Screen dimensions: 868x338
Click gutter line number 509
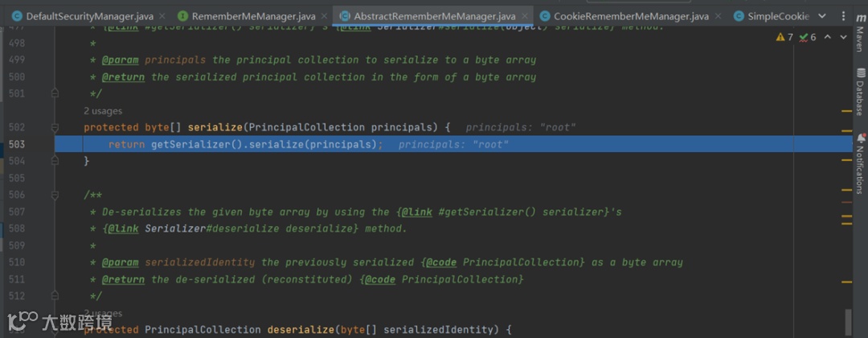[x=17, y=245]
